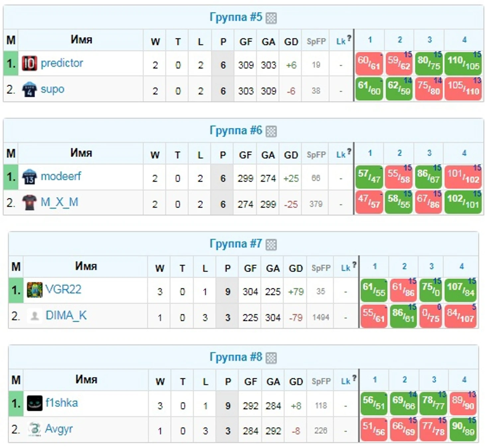This screenshot has height=448, width=485.
Task: Open VGR22's 75/0 round 3 result
Action: [x=430, y=290]
